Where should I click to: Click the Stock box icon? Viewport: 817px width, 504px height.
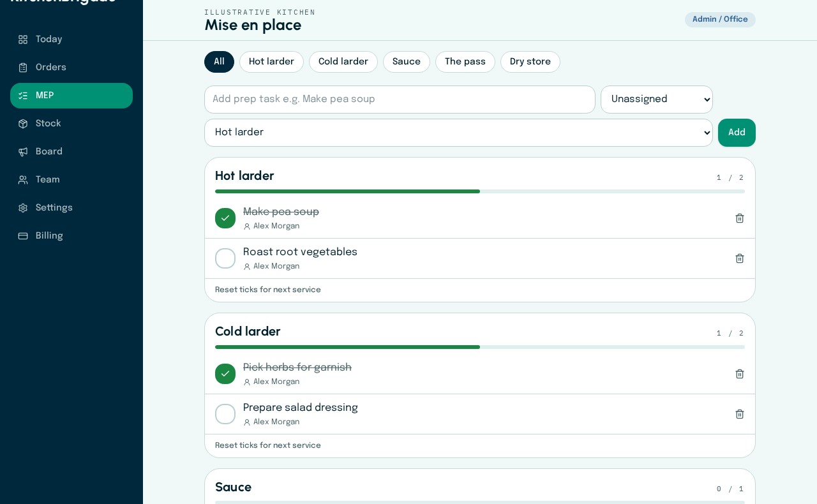click(x=23, y=124)
